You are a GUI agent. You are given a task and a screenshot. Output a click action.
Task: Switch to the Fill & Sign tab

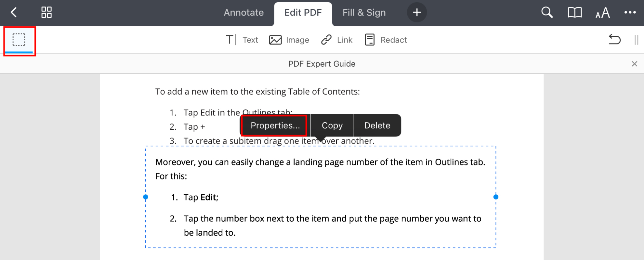pyautogui.click(x=363, y=13)
